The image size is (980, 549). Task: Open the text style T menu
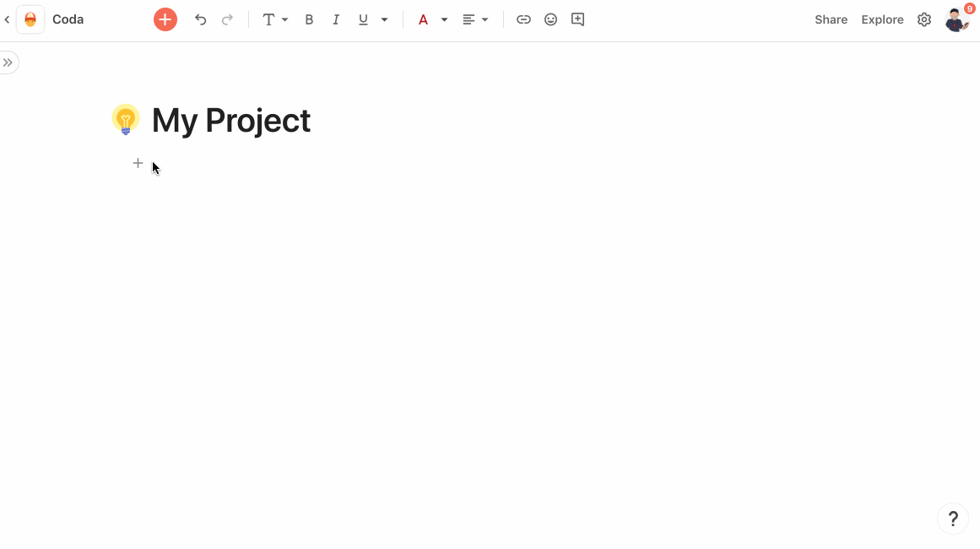tap(274, 19)
